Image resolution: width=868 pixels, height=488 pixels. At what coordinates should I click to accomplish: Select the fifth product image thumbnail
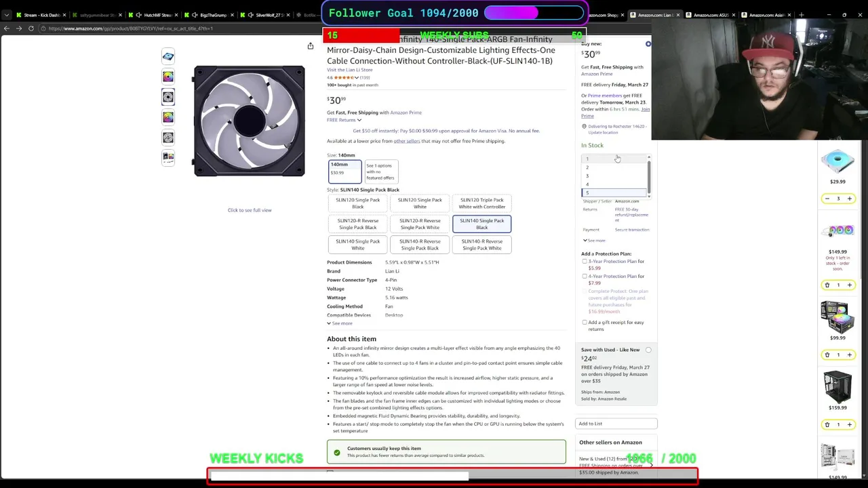point(168,138)
